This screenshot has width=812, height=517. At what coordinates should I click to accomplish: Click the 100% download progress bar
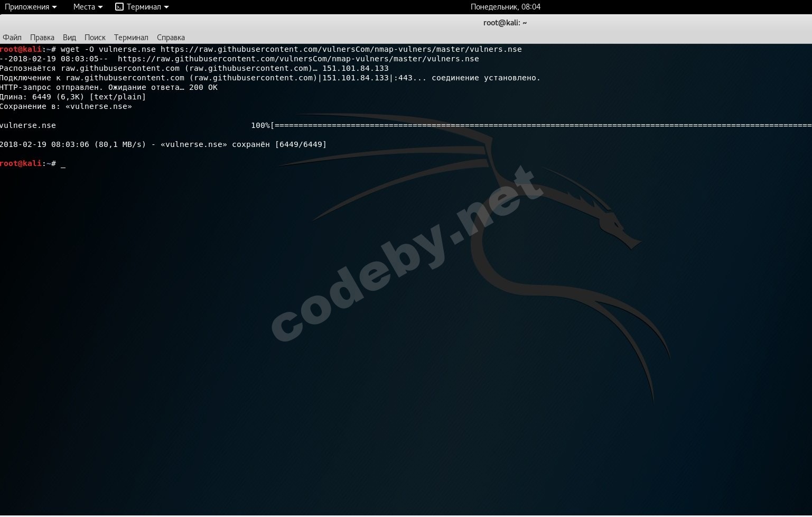click(531, 125)
